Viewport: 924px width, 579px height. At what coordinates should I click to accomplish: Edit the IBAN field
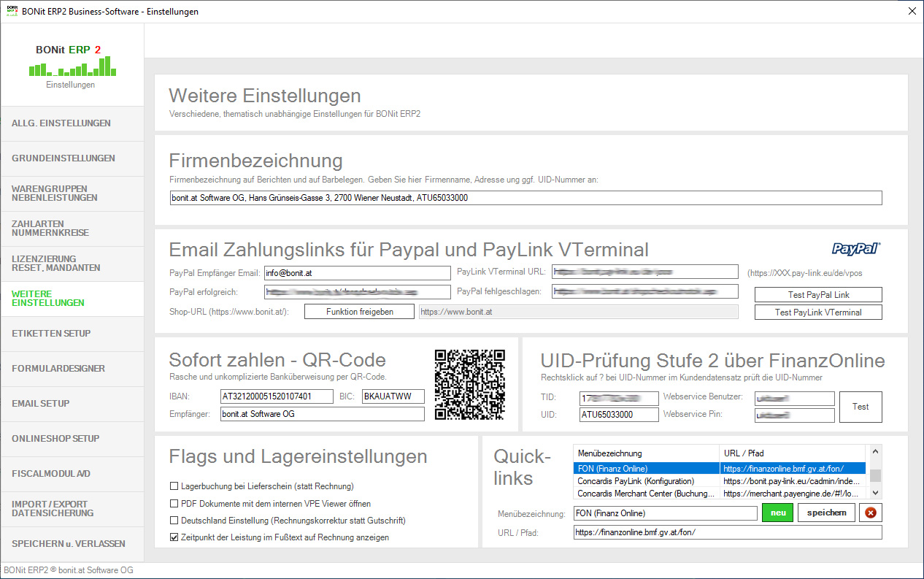click(x=277, y=396)
